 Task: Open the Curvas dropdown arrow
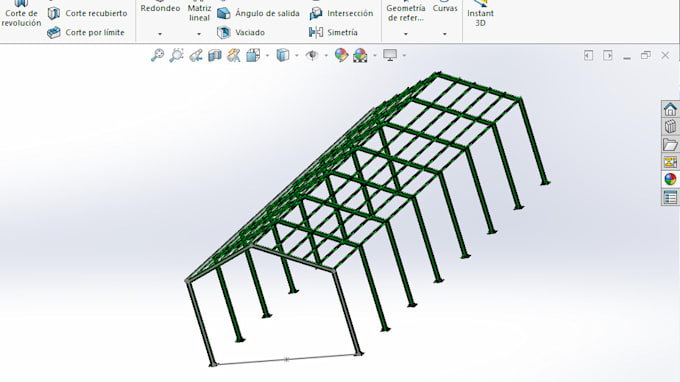pyautogui.click(x=445, y=34)
